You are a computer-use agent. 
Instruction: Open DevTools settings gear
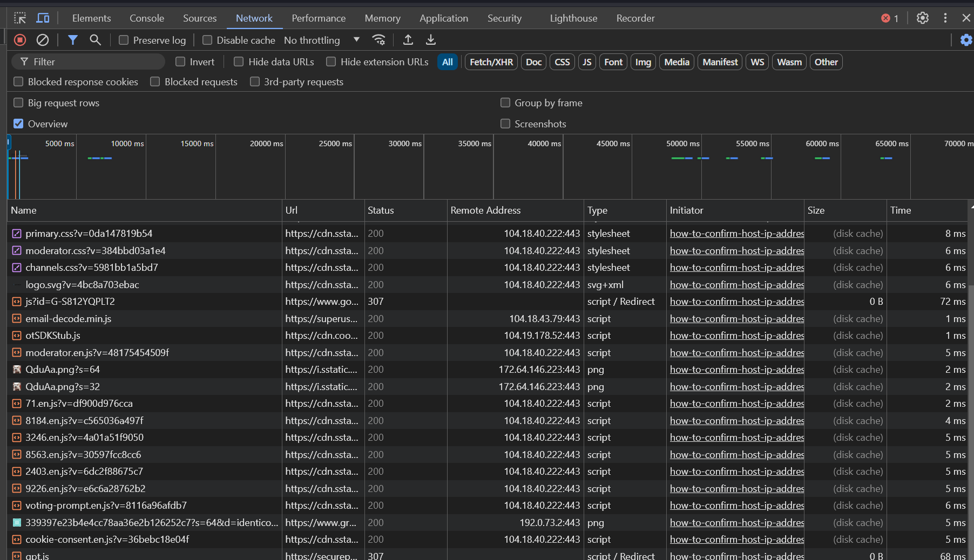(x=922, y=18)
